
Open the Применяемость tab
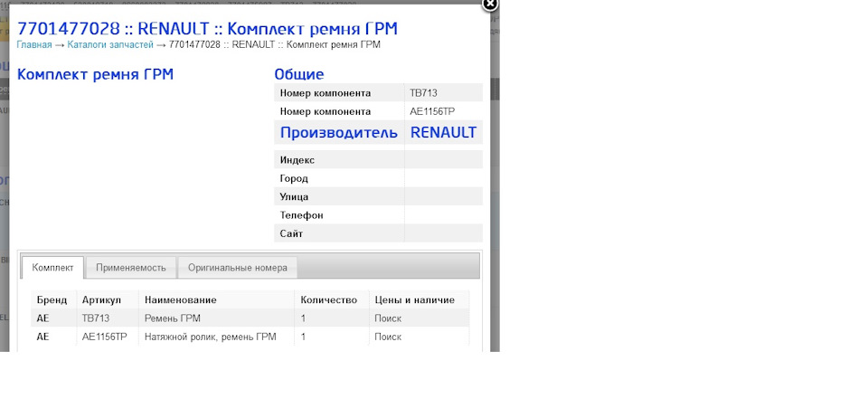click(x=130, y=268)
